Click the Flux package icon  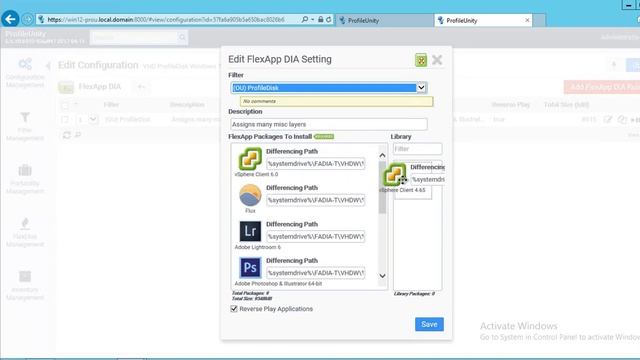[x=250, y=195]
